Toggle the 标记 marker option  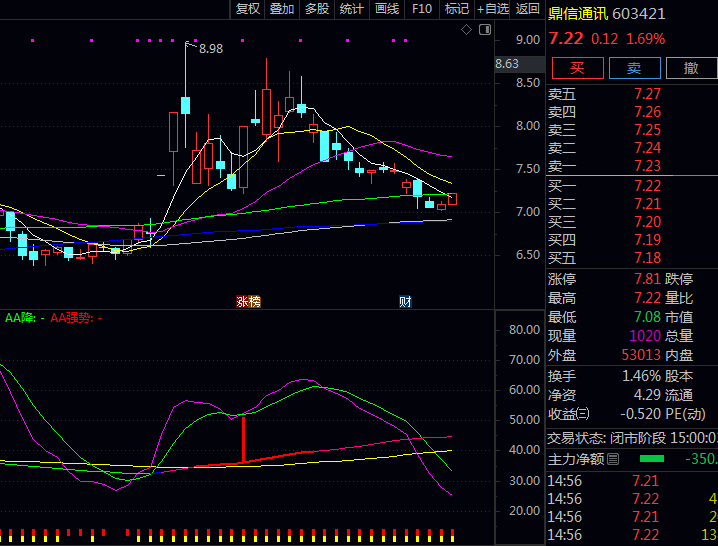456,9
